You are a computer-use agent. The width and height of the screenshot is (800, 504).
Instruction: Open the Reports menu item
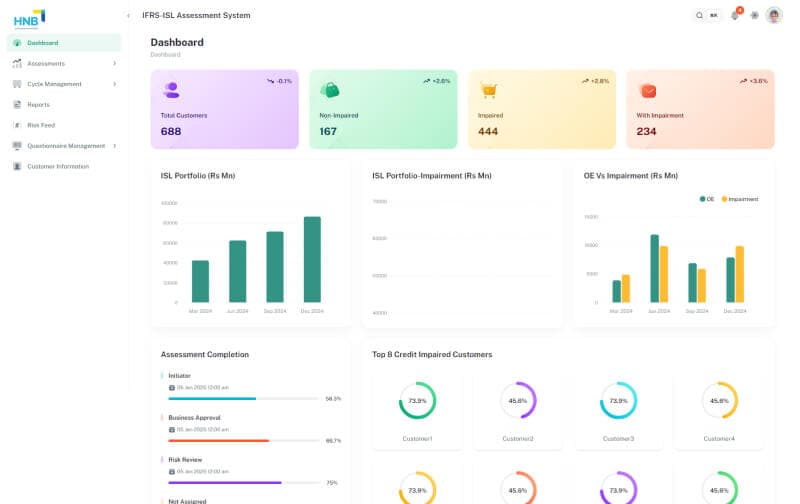tap(64, 105)
